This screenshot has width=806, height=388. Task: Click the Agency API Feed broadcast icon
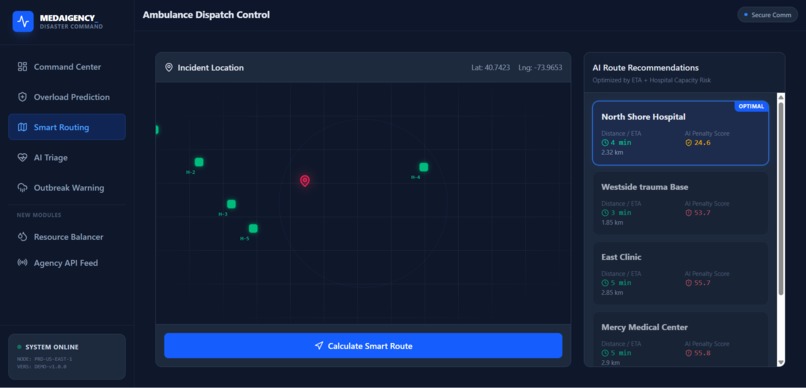pos(22,263)
